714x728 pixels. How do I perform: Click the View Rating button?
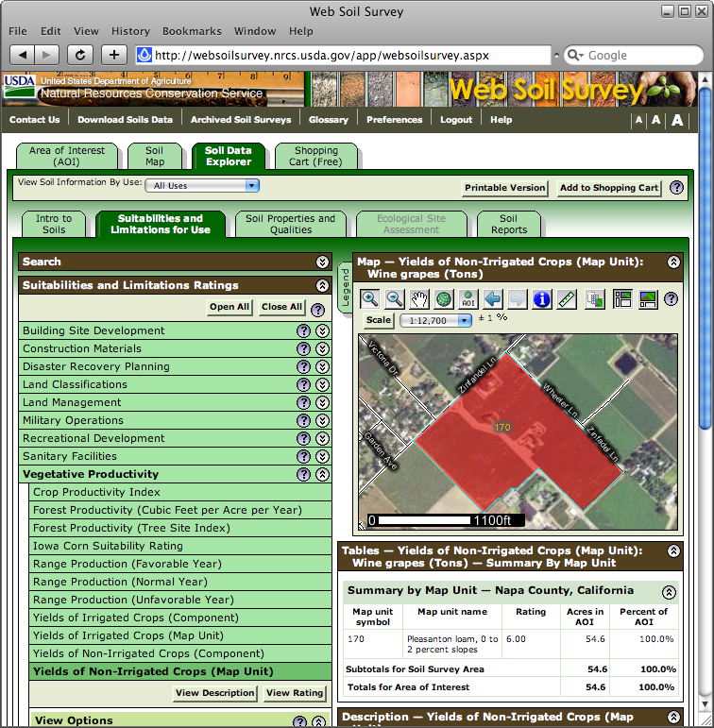295,693
